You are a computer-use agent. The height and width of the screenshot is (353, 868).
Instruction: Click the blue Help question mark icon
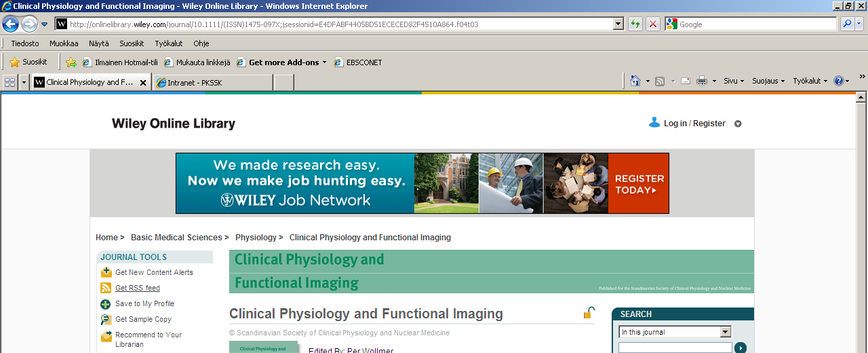click(x=839, y=81)
